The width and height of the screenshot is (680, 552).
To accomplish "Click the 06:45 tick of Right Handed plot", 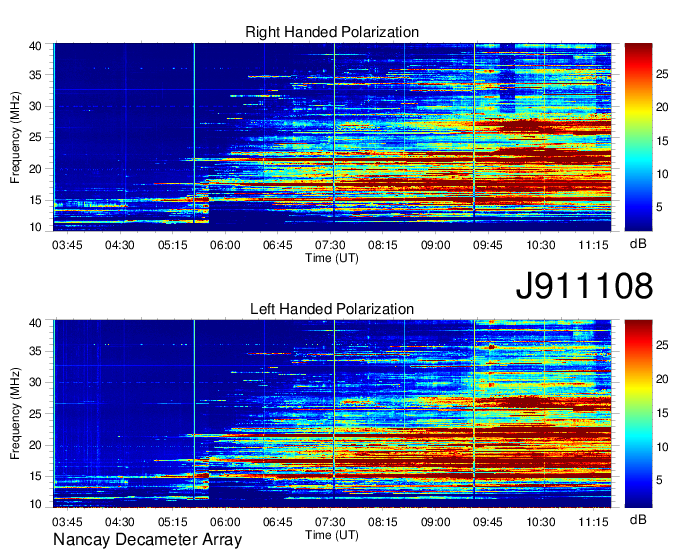I will (x=278, y=245).
